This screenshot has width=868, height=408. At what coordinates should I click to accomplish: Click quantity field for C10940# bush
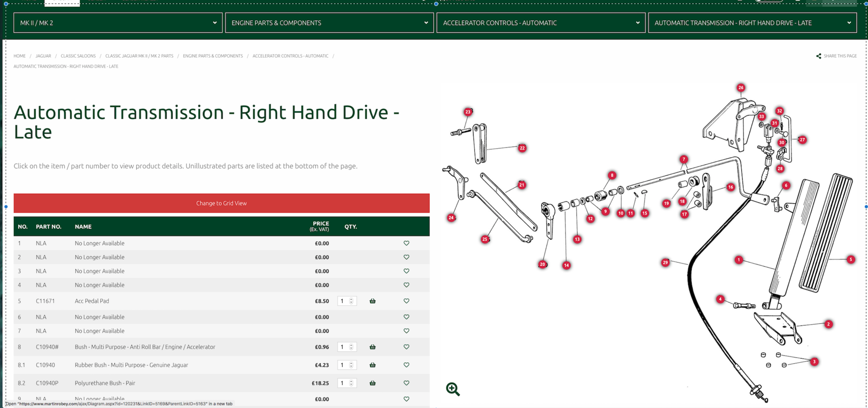pyautogui.click(x=343, y=347)
